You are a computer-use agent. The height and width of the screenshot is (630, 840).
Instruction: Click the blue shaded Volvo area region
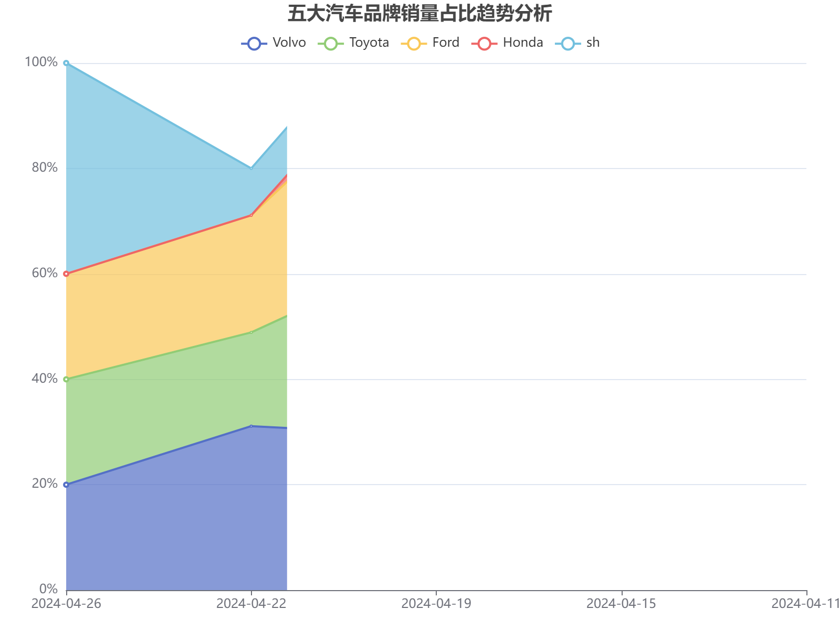[x=157, y=525]
